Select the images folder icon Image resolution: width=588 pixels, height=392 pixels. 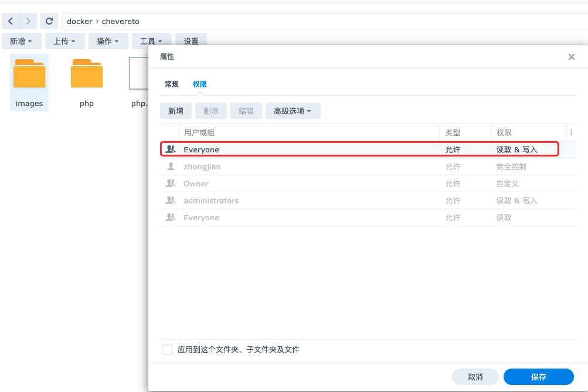point(29,74)
